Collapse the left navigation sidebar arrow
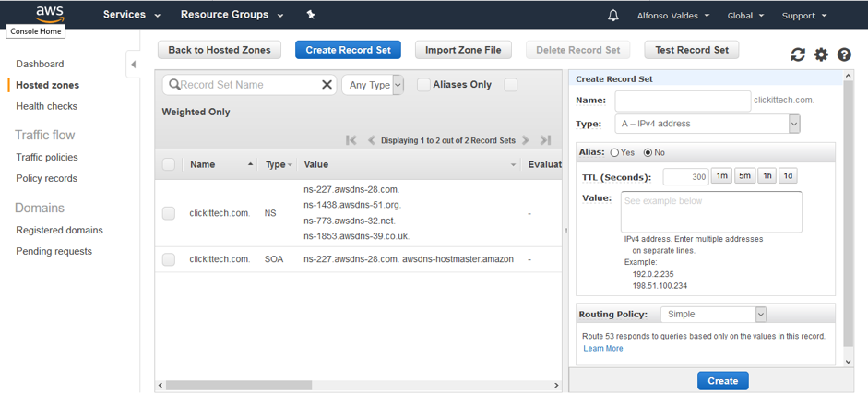Viewport: 868px width, 394px height. [x=133, y=65]
